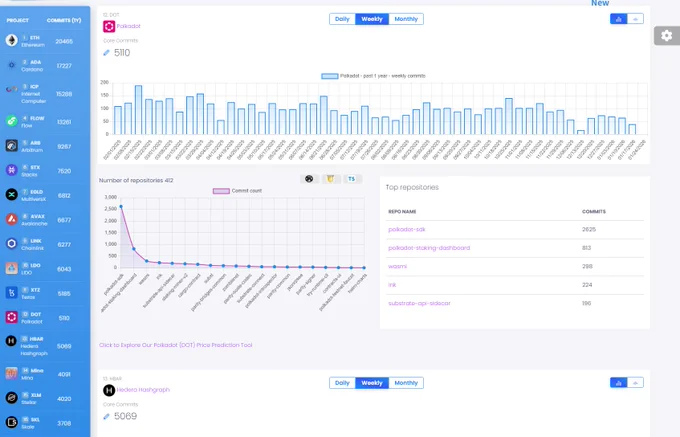Select Monthly for Hedera Hashgraph chart
680x437 pixels.
click(x=406, y=383)
